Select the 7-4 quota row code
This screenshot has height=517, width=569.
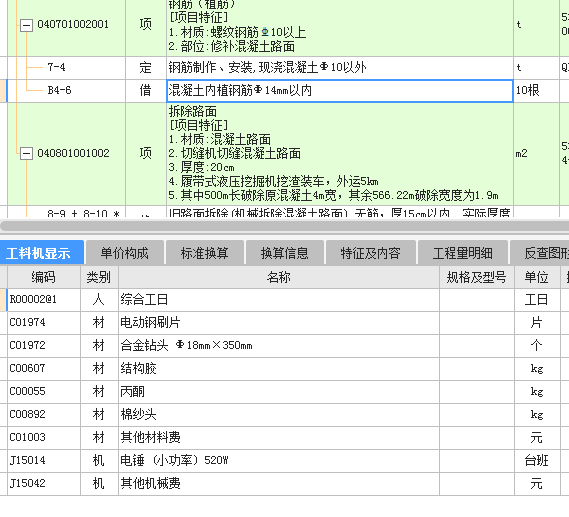(x=56, y=67)
